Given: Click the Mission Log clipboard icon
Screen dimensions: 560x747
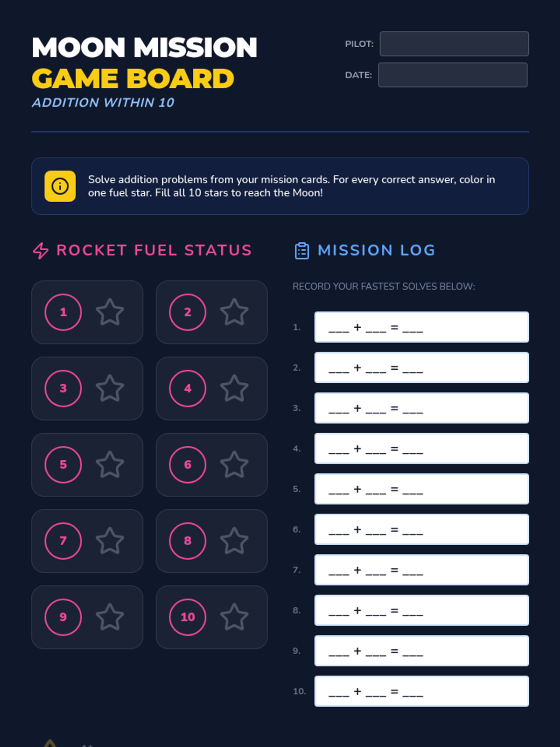Looking at the screenshot, I should [302, 251].
